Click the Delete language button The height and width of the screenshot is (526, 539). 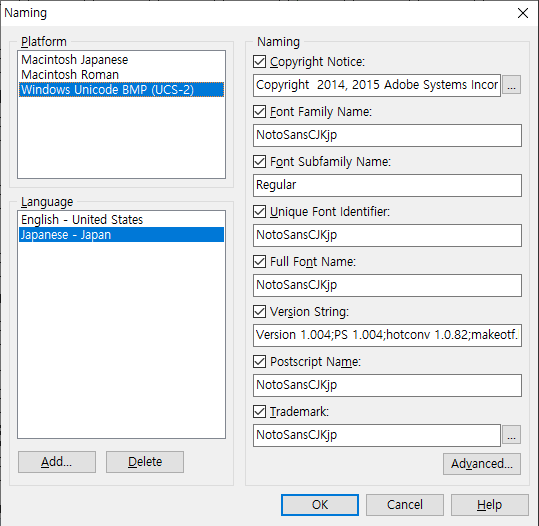coord(145,462)
